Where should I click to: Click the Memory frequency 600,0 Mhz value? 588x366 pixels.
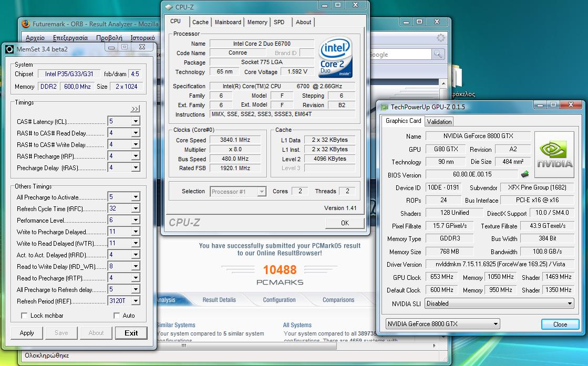click(77, 87)
